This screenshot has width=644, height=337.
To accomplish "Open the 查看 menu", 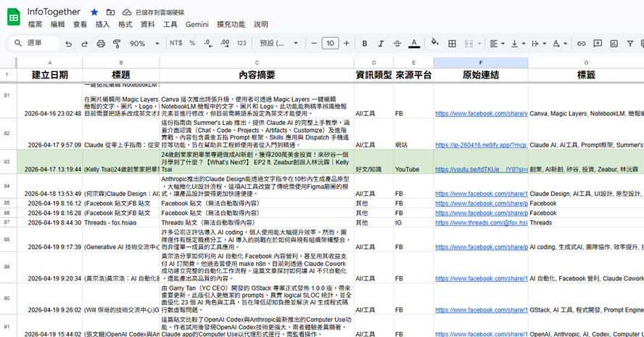I will [x=80, y=24].
